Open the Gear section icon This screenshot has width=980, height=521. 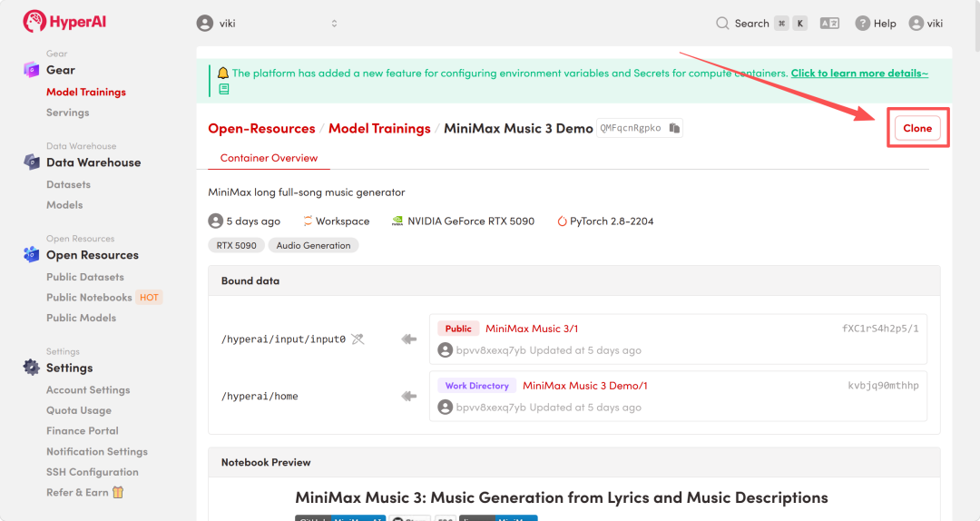[x=31, y=69]
